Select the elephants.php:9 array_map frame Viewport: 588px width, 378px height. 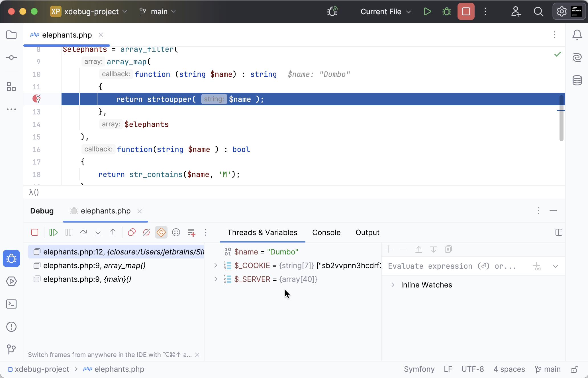(94, 265)
